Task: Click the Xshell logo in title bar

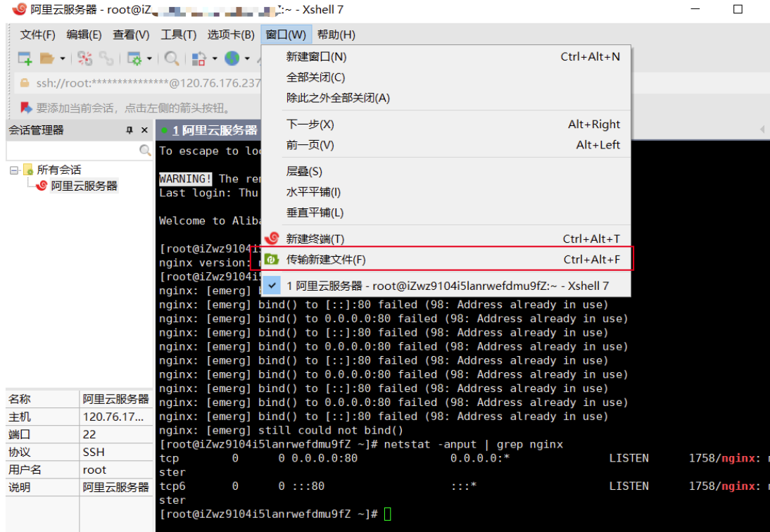Action: point(19,9)
